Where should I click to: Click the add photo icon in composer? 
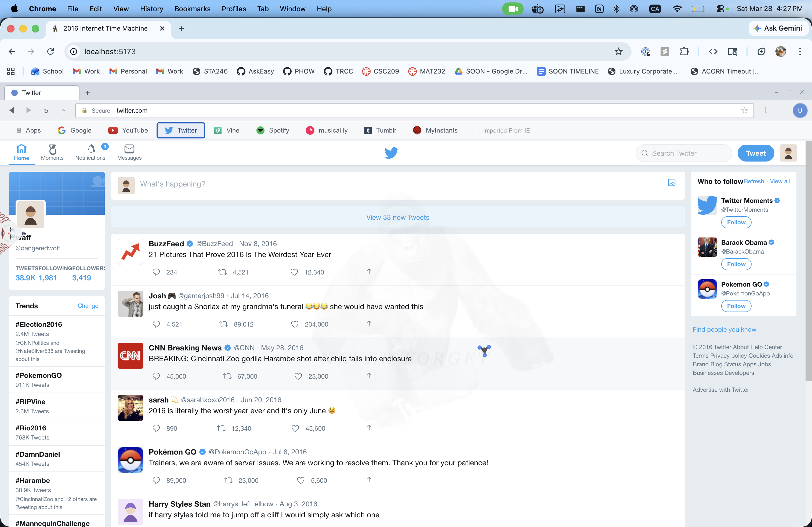click(x=672, y=183)
